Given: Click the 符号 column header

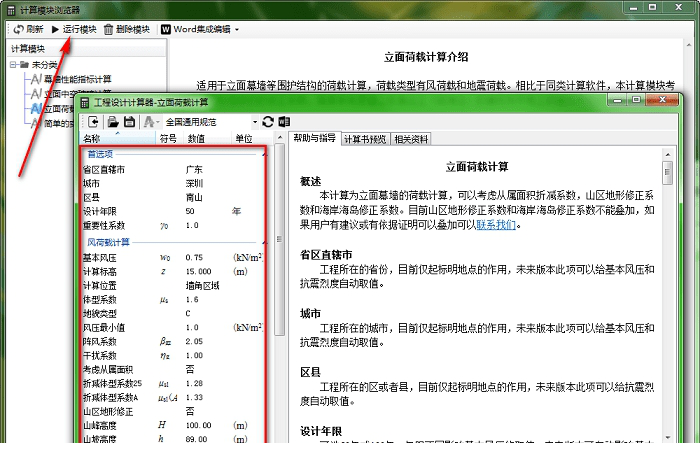Looking at the screenshot, I should [169, 139].
